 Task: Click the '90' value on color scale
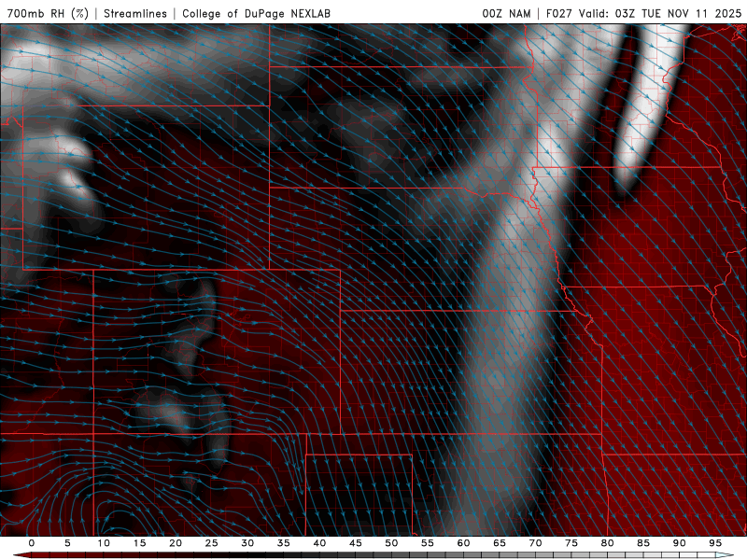click(680, 543)
